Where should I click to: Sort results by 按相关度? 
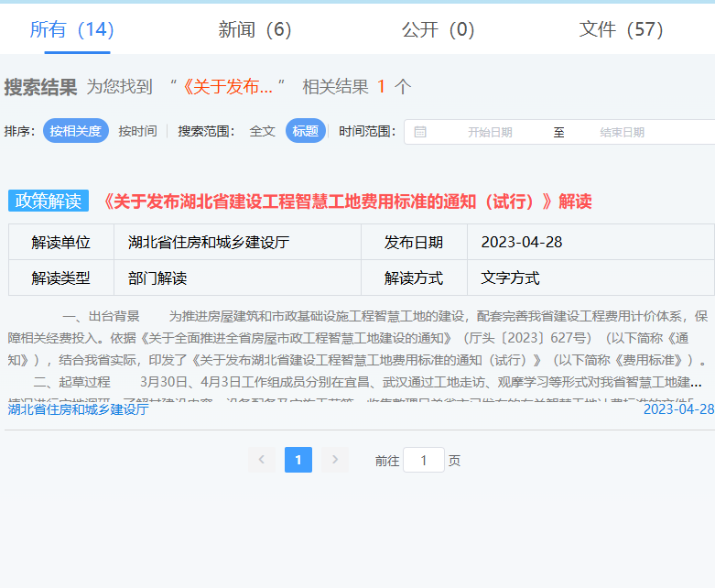click(x=75, y=131)
